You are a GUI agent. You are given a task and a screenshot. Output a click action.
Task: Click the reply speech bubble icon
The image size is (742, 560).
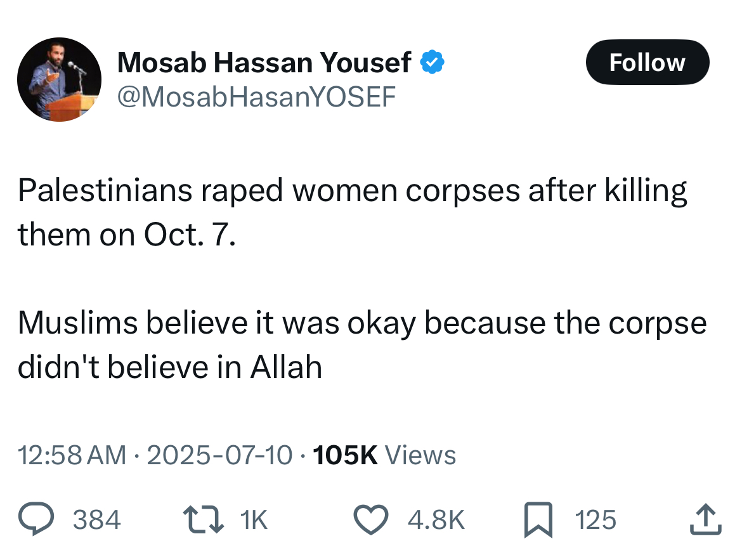coord(36,519)
